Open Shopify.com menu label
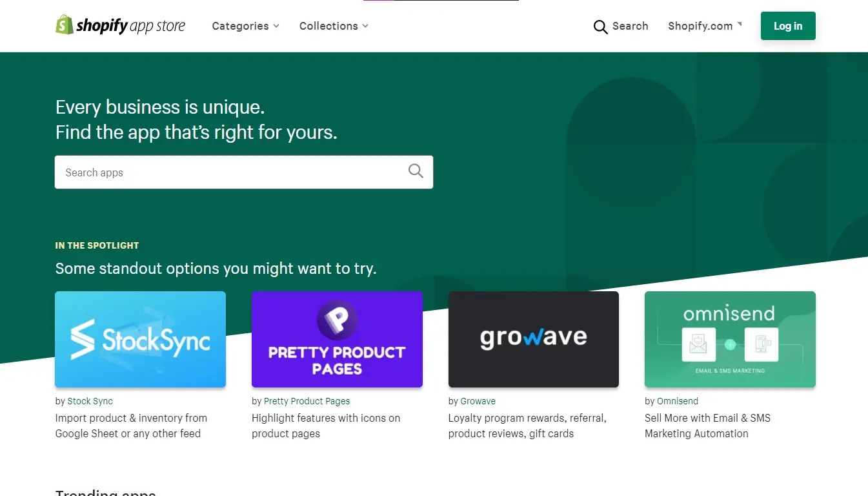868x496 pixels. pyautogui.click(x=700, y=26)
